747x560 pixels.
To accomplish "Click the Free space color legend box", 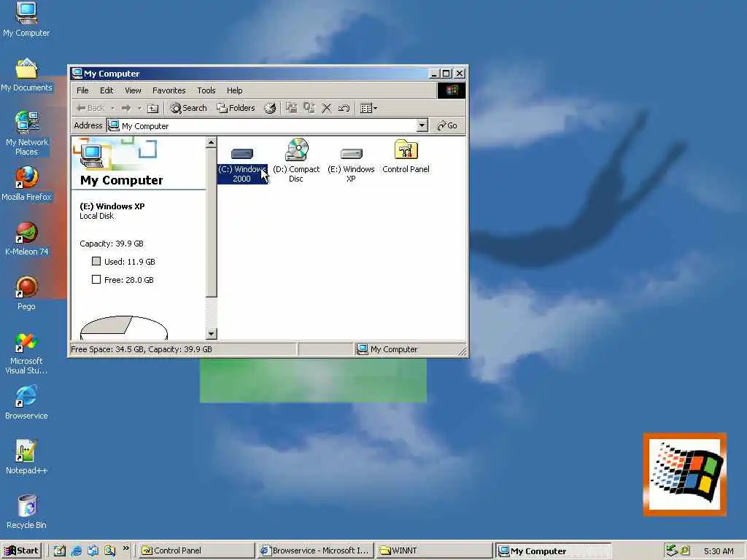I will [x=96, y=279].
